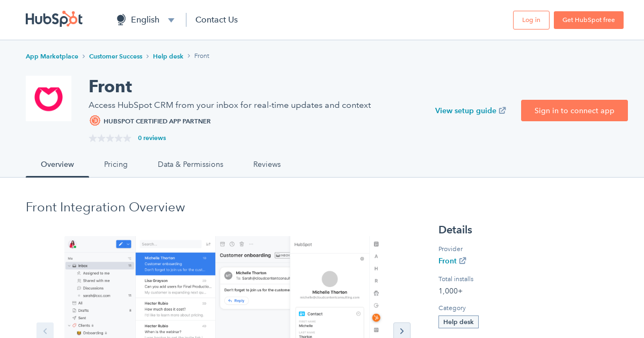Screen dimensions: 644x338
Task: Click the Front app logo
Action: click(x=48, y=98)
